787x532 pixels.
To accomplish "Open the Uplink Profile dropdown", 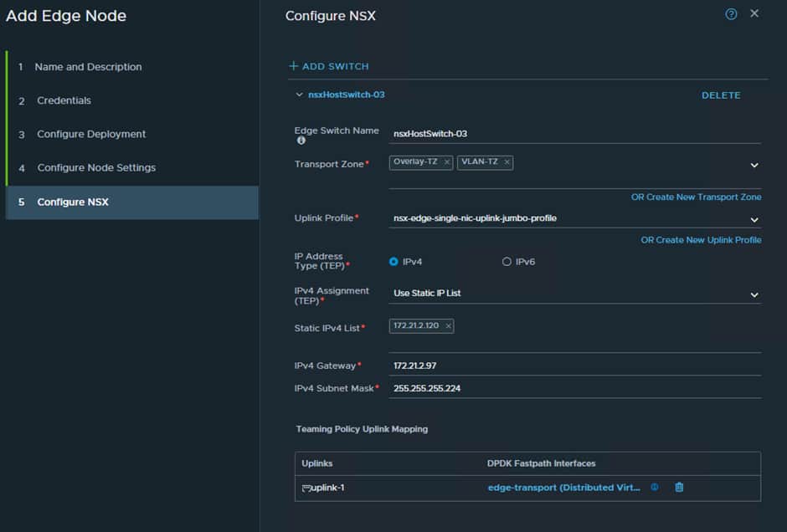I will click(x=574, y=218).
